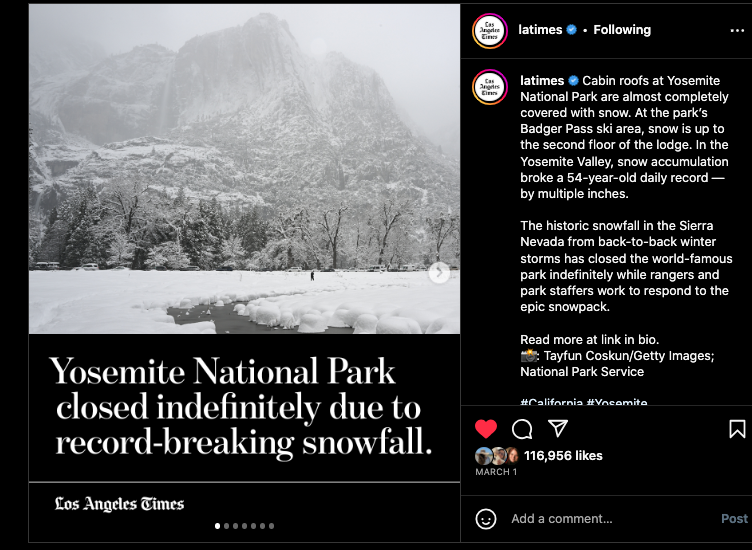The width and height of the screenshot is (752, 550).
Task: Save post with bookmark icon
Action: pos(737,429)
